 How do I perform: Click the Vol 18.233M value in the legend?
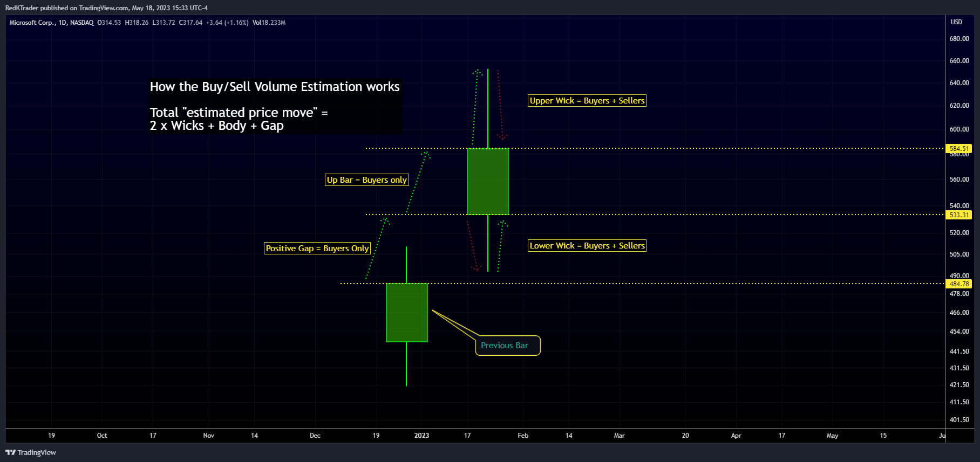(269, 23)
